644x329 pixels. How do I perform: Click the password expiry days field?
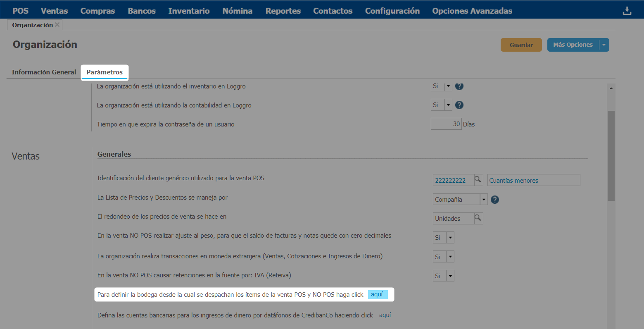pyautogui.click(x=446, y=124)
